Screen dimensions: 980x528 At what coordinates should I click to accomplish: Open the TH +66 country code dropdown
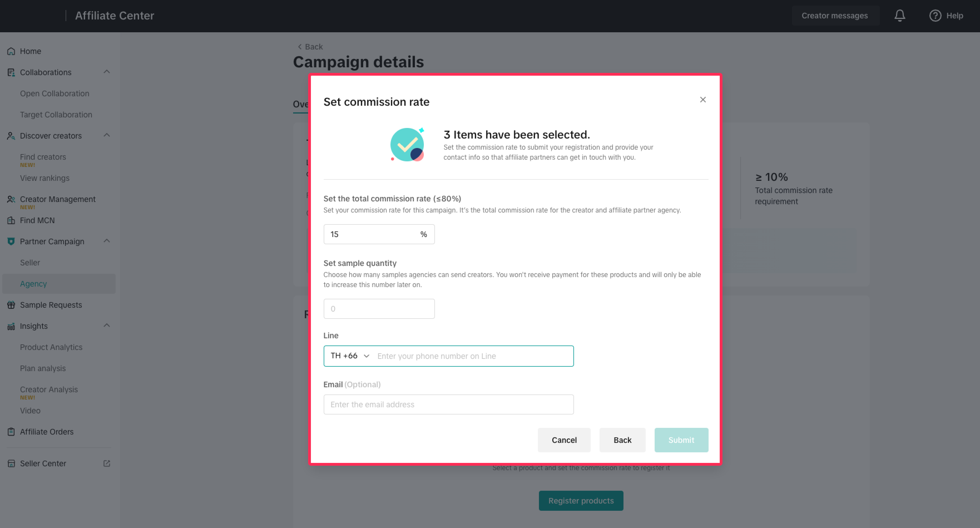pyautogui.click(x=350, y=356)
